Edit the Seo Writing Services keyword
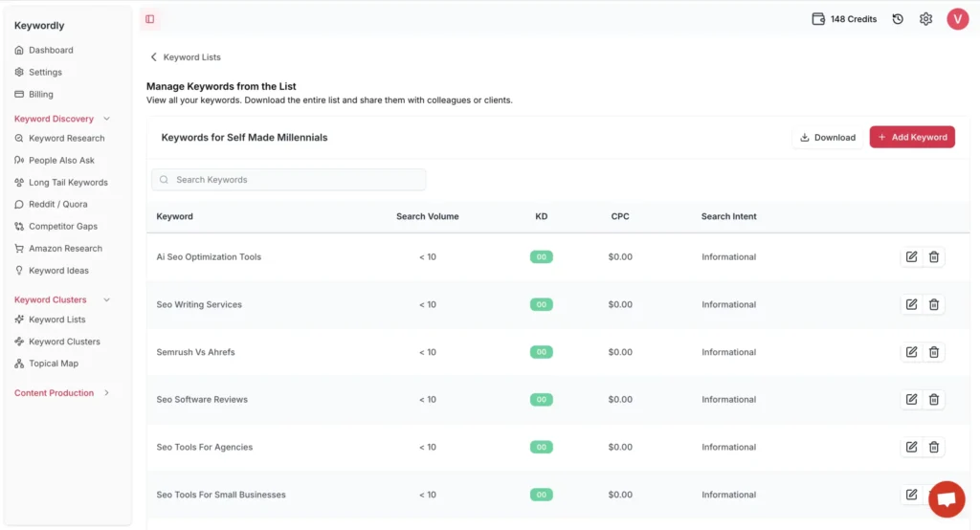Viewport: 980px width, 530px height. [912, 304]
